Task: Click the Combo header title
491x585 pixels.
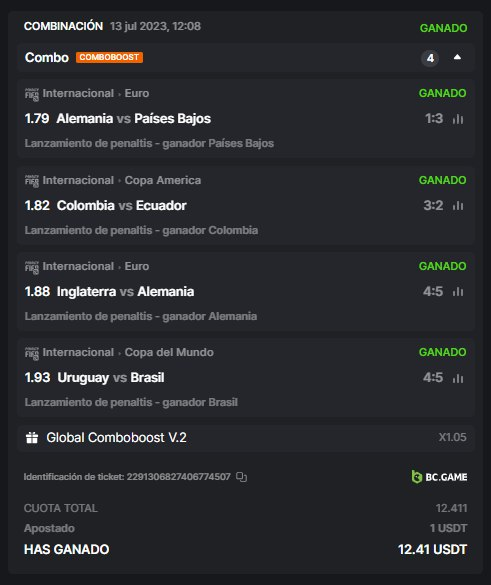Action: point(47,57)
